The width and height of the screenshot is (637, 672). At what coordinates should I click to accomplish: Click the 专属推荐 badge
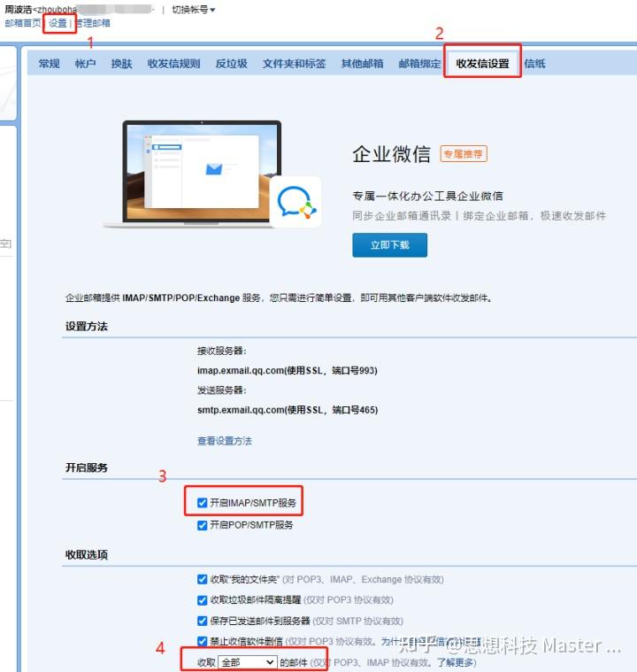point(464,154)
